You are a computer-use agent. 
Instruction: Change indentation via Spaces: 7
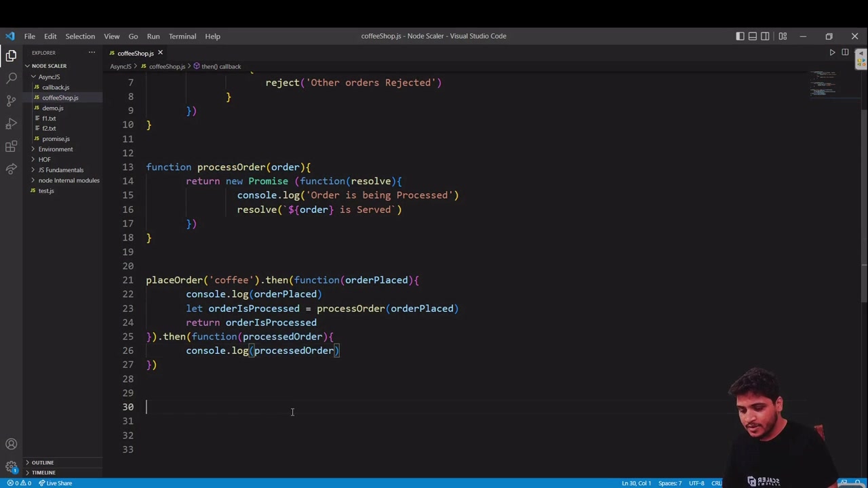669,483
